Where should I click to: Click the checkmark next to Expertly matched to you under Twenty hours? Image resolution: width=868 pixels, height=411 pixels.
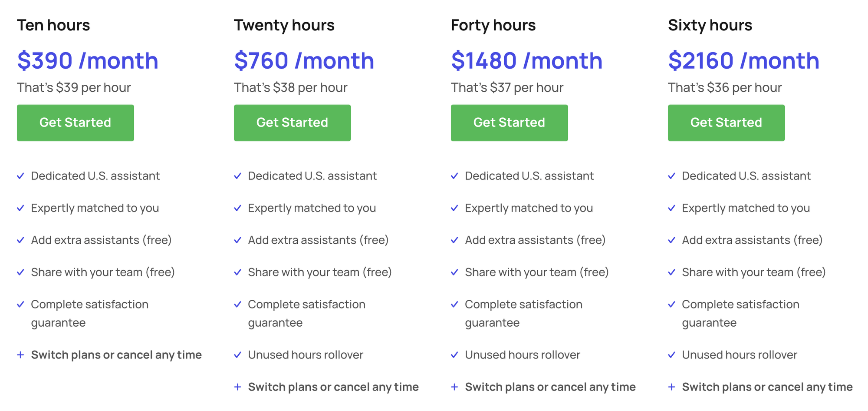click(x=237, y=208)
